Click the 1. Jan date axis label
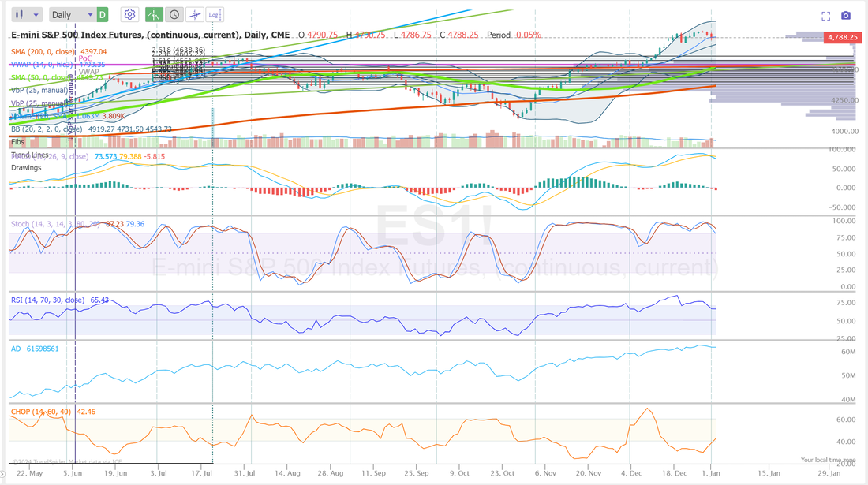The image size is (868, 485). pos(711,473)
